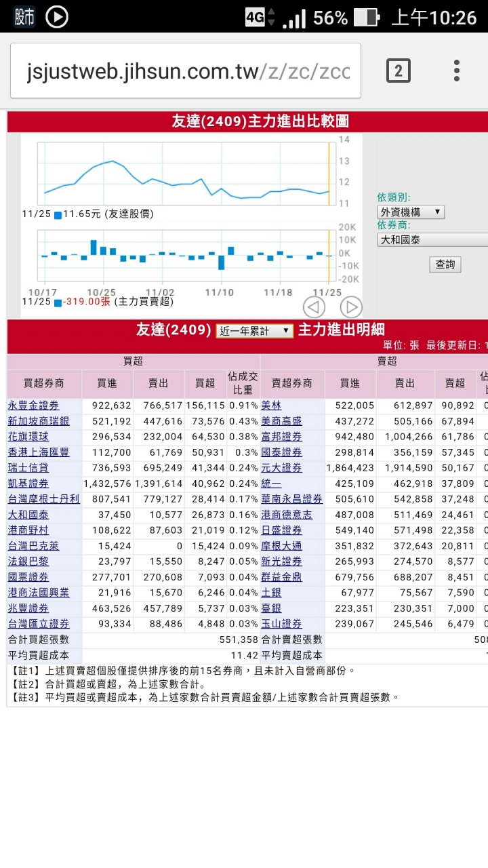Open the 外資機構 category dropdown
This screenshot has height=868, width=488.
(411, 212)
